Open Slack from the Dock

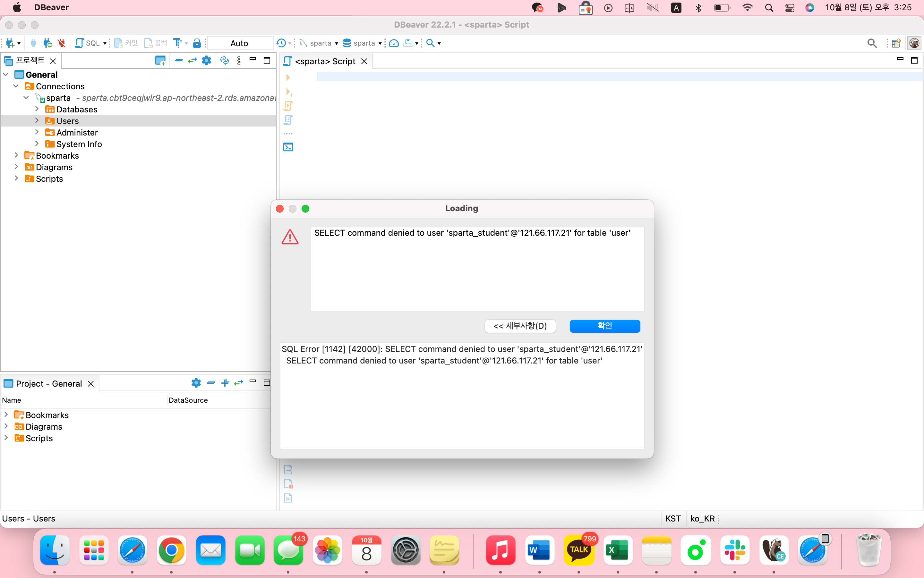[735, 550]
